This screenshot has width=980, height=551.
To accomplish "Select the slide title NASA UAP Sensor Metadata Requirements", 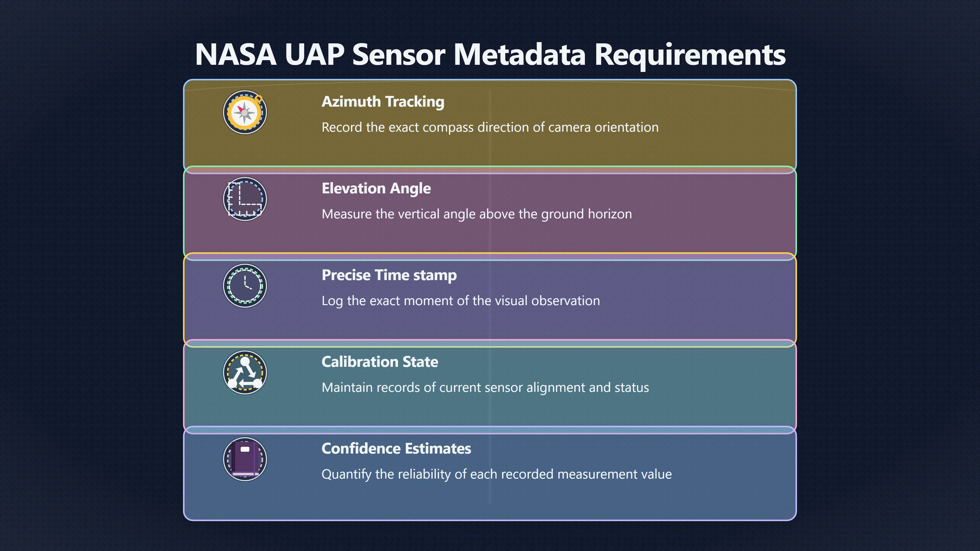I will [490, 54].
